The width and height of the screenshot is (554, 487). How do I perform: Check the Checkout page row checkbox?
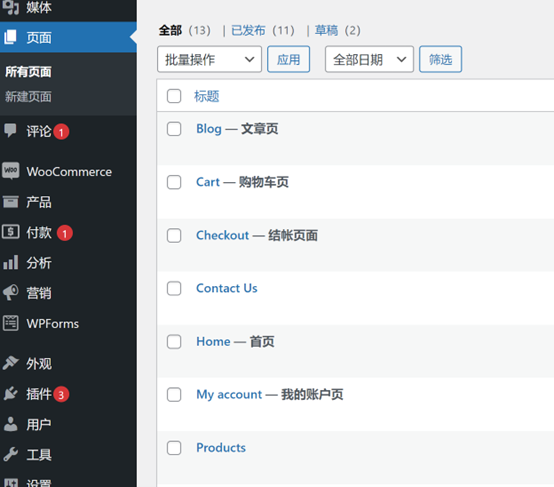(x=174, y=235)
